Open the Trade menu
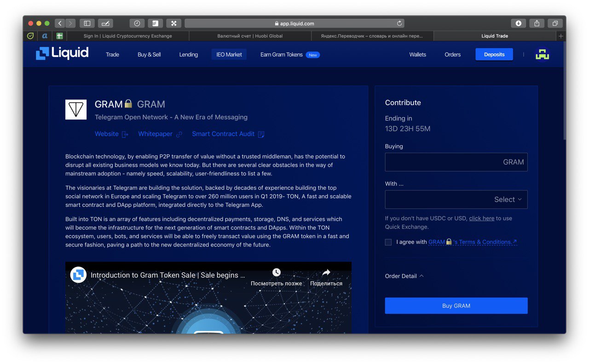 112,54
